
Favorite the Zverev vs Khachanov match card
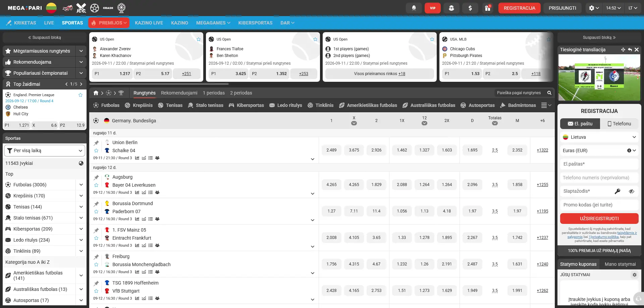point(199,39)
